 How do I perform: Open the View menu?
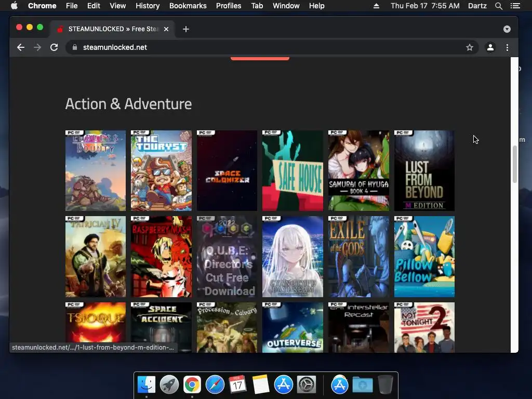click(118, 6)
